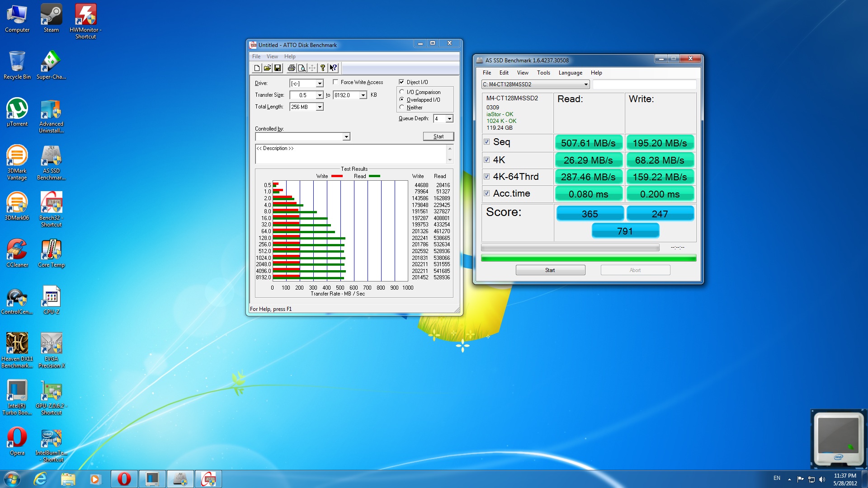This screenshot has width=868, height=488.
Task: Open the ATTO View menu
Action: pos(272,56)
